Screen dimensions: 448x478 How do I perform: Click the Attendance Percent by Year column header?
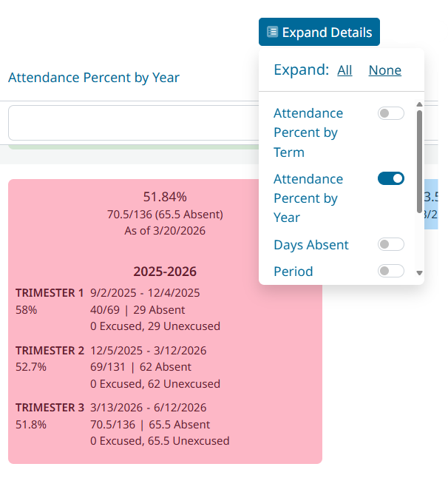(x=94, y=78)
